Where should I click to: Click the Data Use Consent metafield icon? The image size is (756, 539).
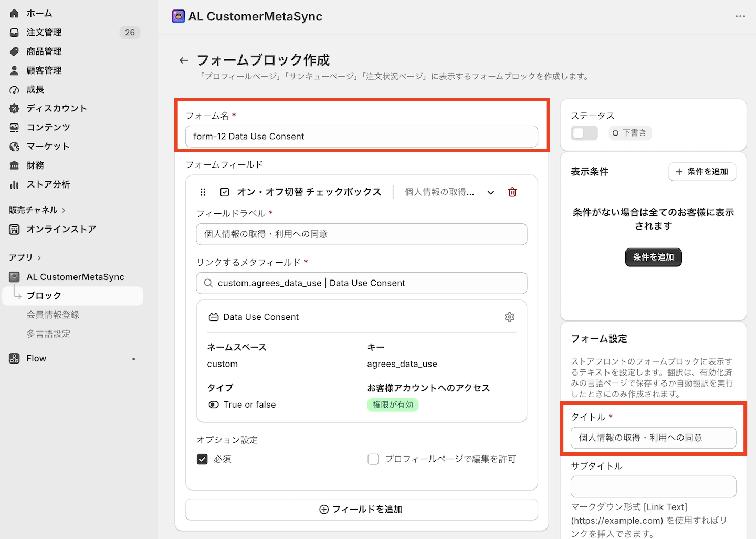point(214,317)
